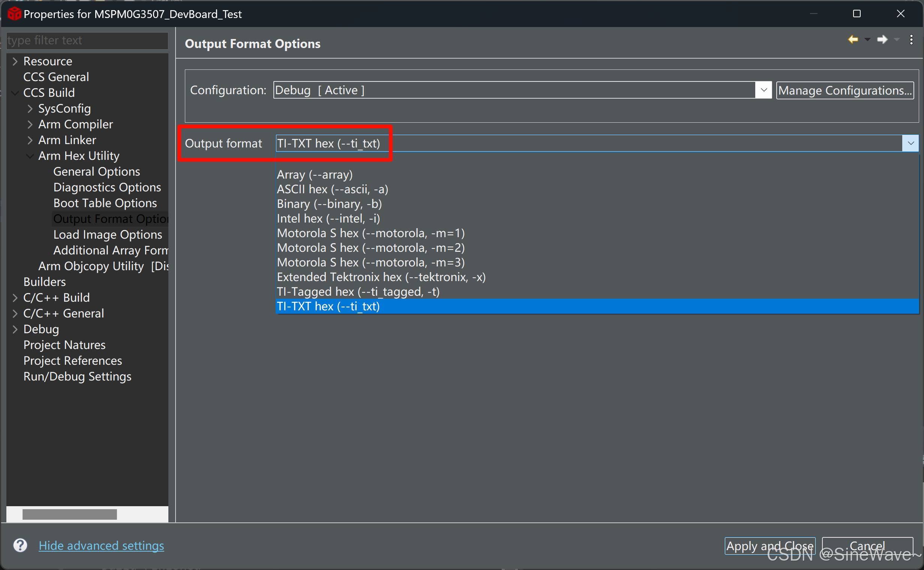The width and height of the screenshot is (924, 570).
Task: Expand the SysConfig tree node
Action: pos(30,108)
